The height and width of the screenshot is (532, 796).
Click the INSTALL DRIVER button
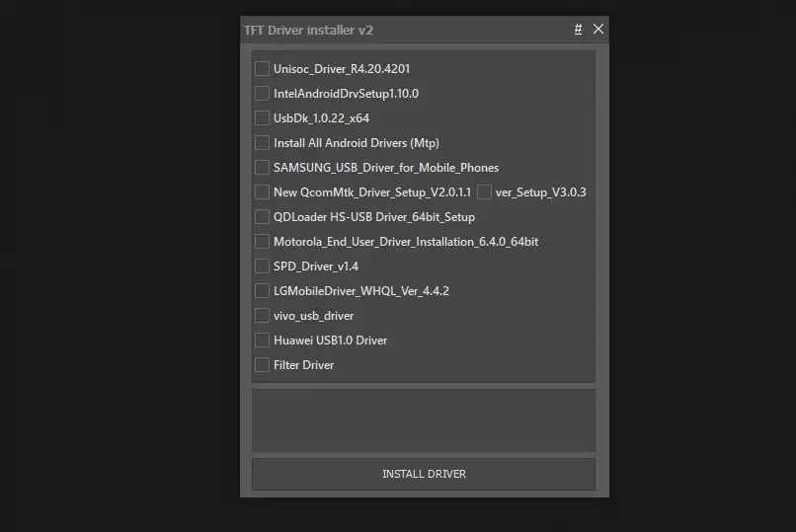point(424,474)
